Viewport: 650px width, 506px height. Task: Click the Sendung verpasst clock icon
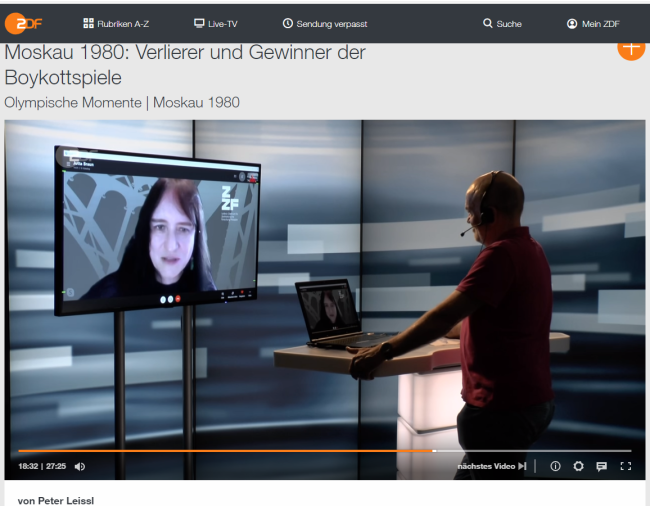tap(288, 23)
